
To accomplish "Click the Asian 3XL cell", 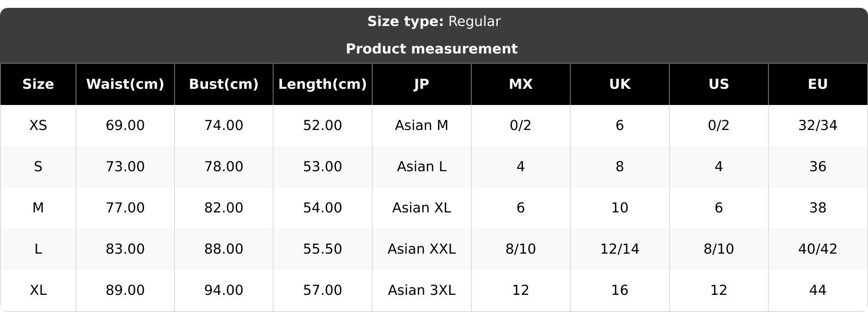I will click(422, 290).
